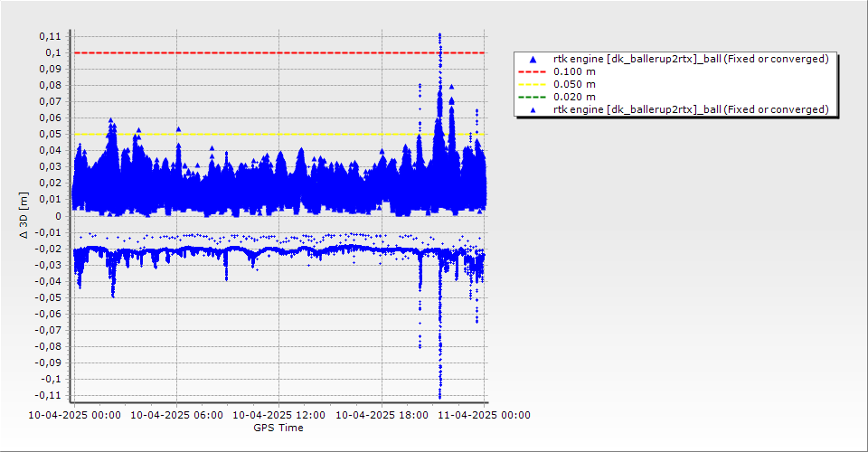Click the last rtk engine legend entry text
Screen dimensions: 868x452
click(x=691, y=109)
